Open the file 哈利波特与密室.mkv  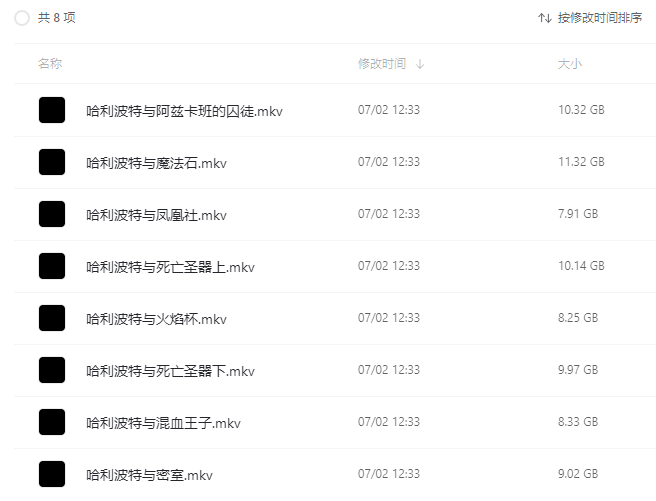coord(149,475)
